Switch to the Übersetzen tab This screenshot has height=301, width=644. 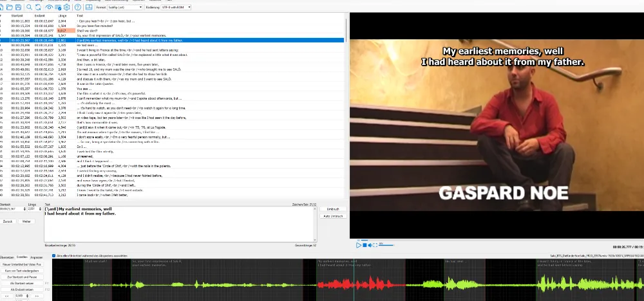pos(7,257)
